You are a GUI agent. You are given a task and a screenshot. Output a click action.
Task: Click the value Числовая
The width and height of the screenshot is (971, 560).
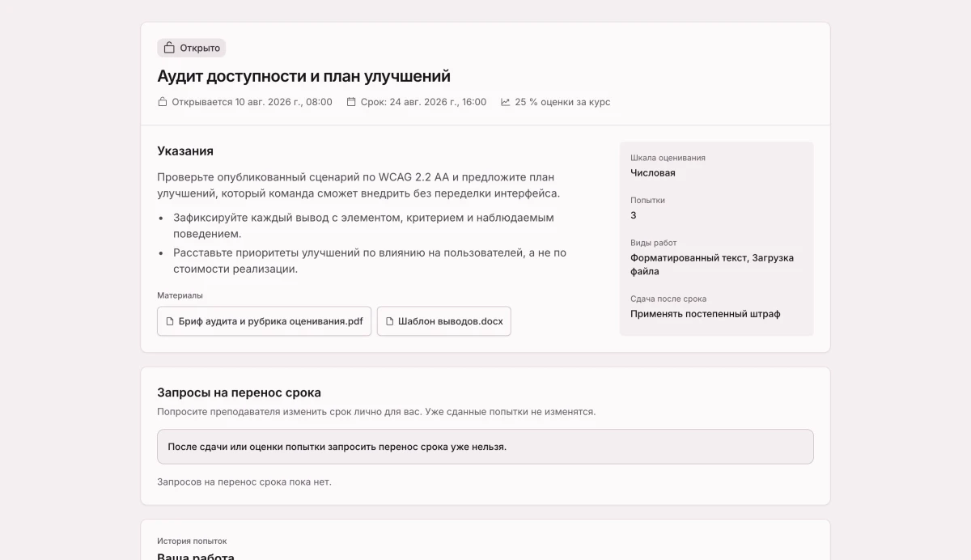tap(653, 172)
